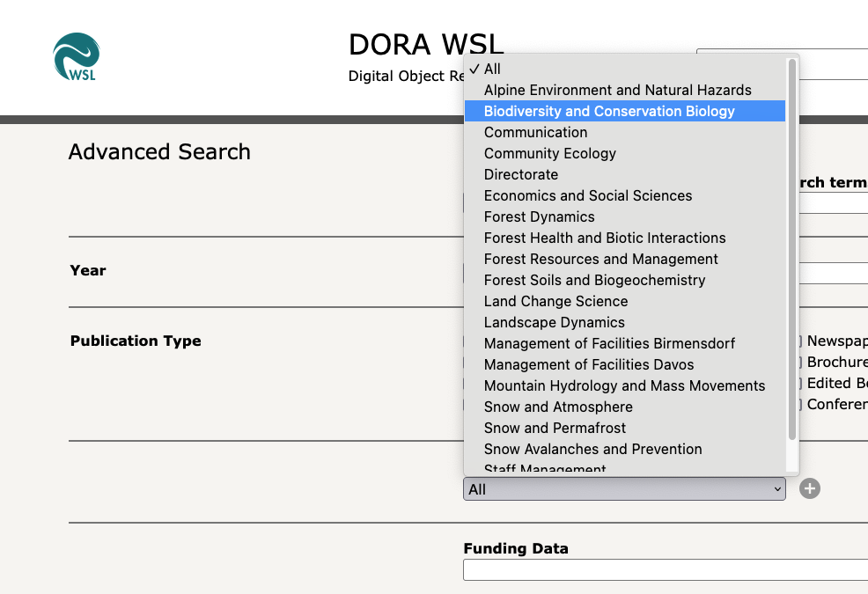
Task: Pick Management of Facilities Birmensdorf
Action: pyautogui.click(x=624, y=343)
